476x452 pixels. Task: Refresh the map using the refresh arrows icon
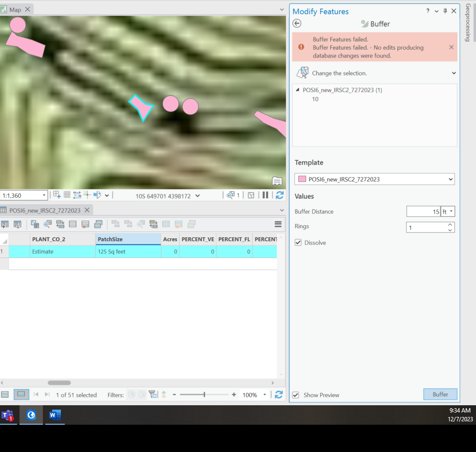pos(279,195)
